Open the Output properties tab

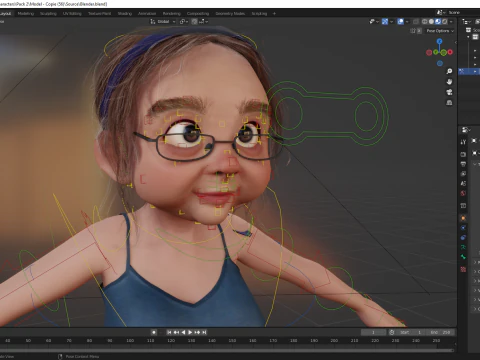[x=463, y=164]
